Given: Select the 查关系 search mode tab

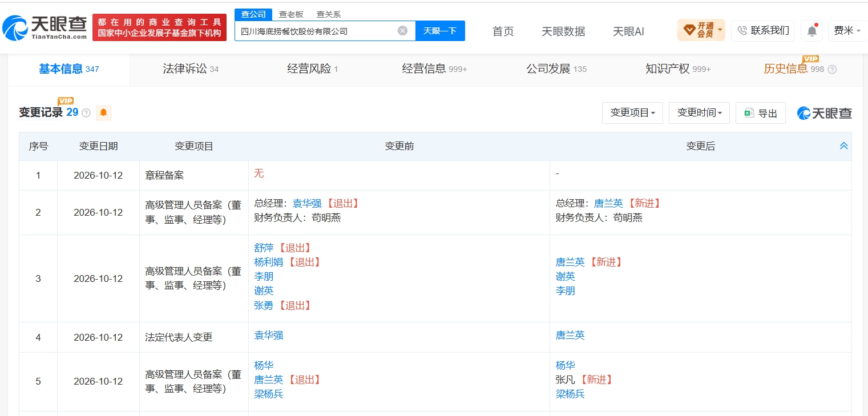Looking at the screenshot, I should [x=328, y=14].
